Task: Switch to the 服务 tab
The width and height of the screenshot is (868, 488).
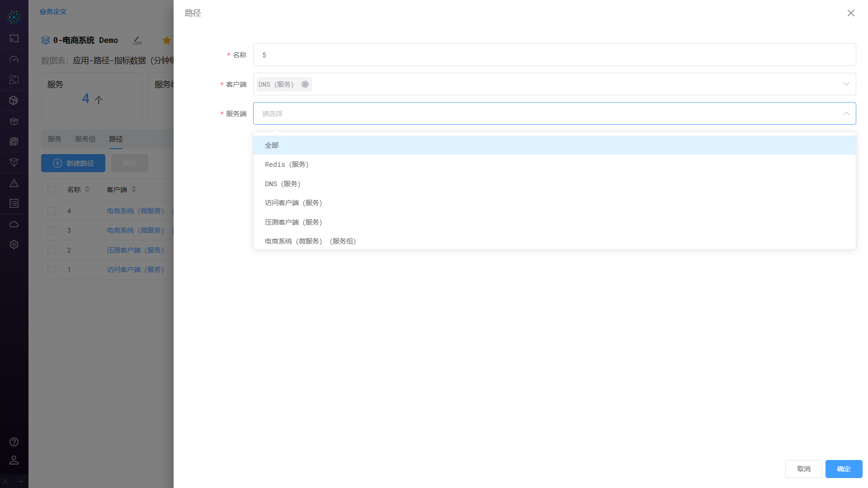Action: (55, 139)
